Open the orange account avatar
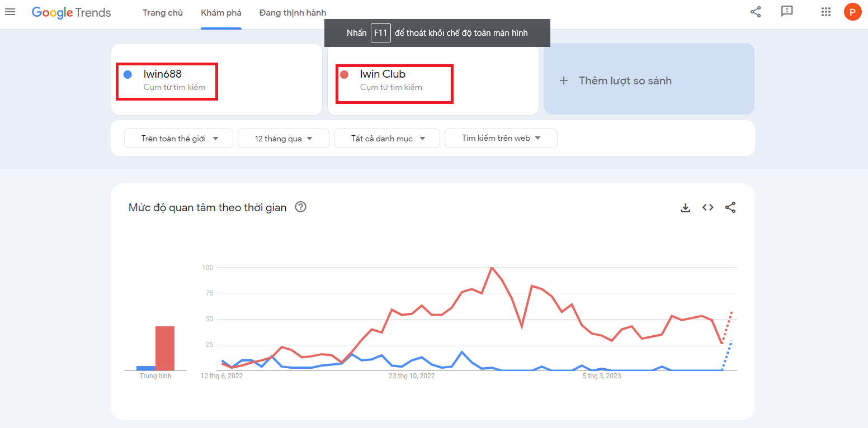Image resolution: width=868 pixels, height=428 pixels. click(852, 12)
